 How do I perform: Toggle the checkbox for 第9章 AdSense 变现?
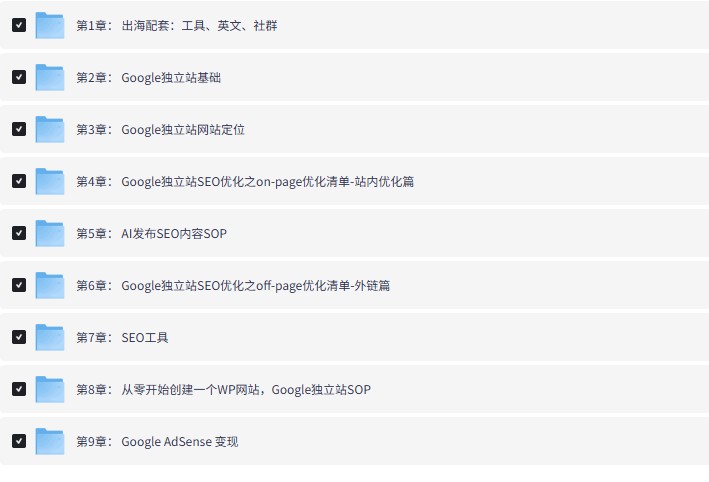[x=19, y=441]
